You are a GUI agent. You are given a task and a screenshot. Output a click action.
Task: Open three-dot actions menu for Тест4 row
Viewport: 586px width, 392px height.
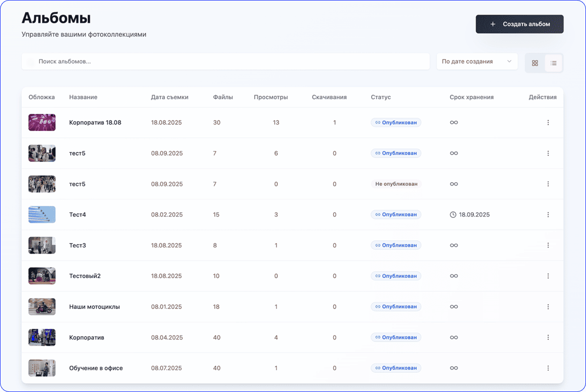tap(548, 215)
